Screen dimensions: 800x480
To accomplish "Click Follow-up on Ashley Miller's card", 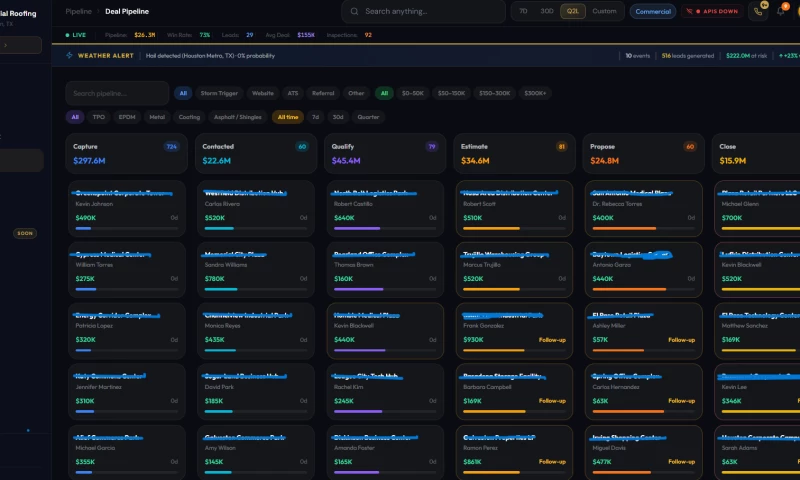I will (681, 340).
